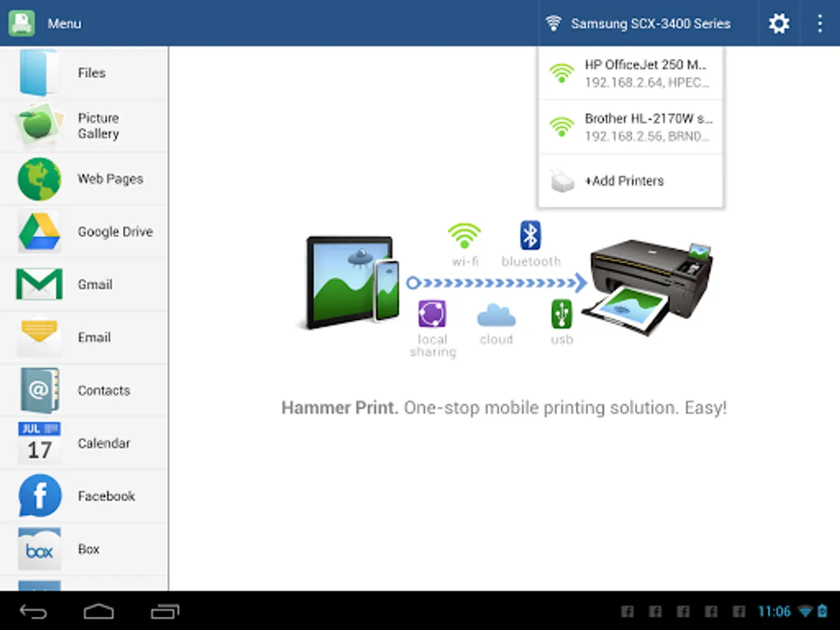
Task: Tap the Web Pages globe icon
Action: pyautogui.click(x=39, y=179)
